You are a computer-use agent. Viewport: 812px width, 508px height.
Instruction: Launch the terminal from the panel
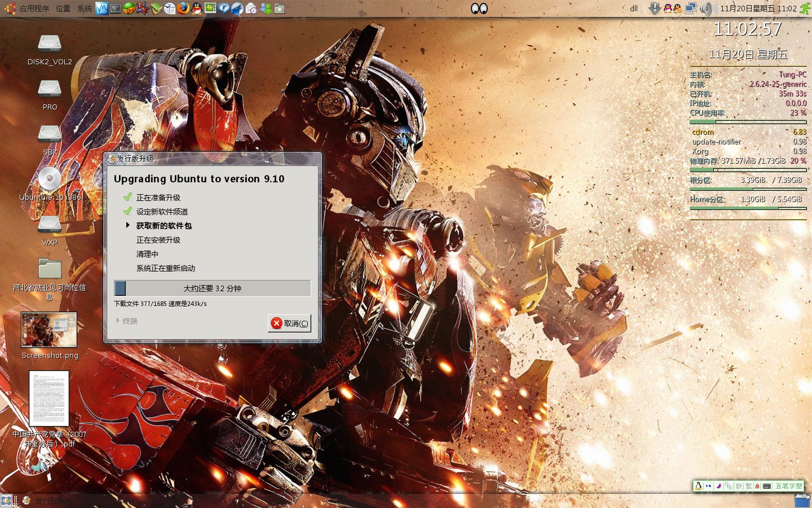pos(116,8)
